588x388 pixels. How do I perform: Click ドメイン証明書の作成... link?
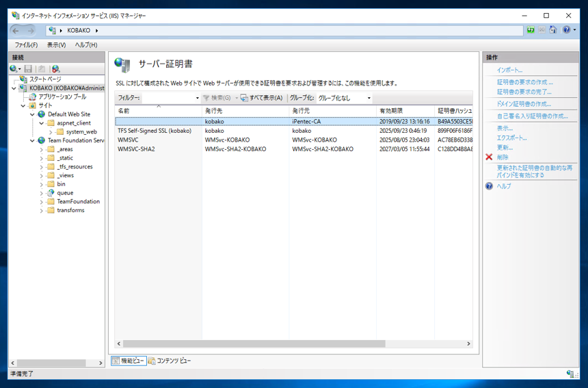(x=524, y=104)
